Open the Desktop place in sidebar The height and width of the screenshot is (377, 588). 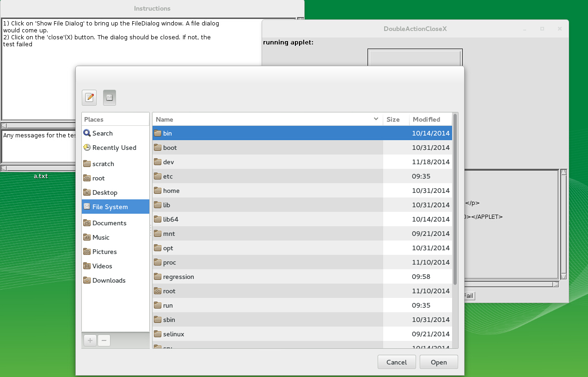click(x=104, y=192)
